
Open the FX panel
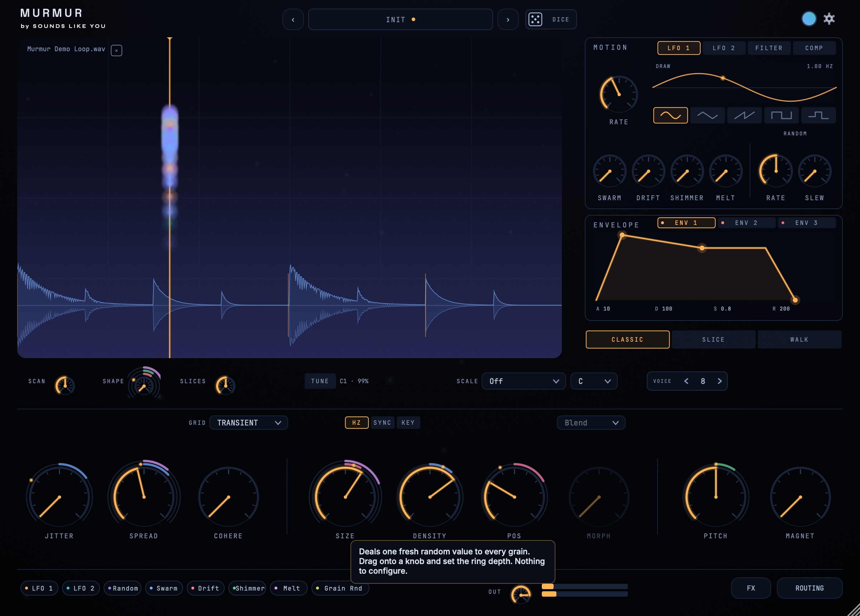pyautogui.click(x=751, y=588)
